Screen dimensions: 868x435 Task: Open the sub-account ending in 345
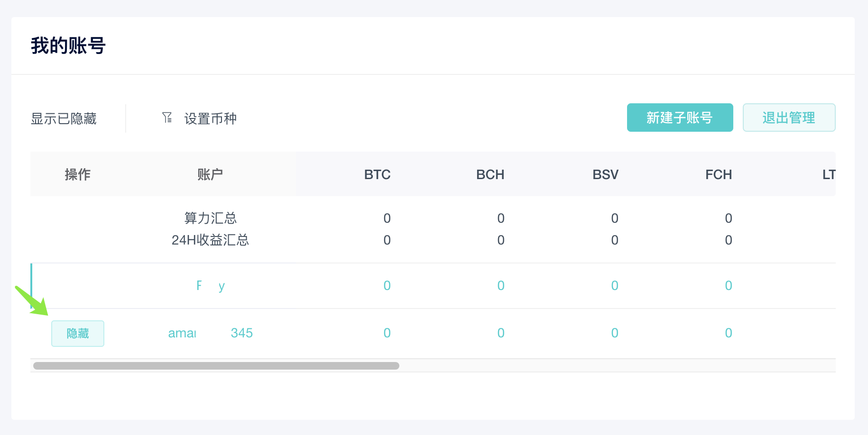[210, 333]
